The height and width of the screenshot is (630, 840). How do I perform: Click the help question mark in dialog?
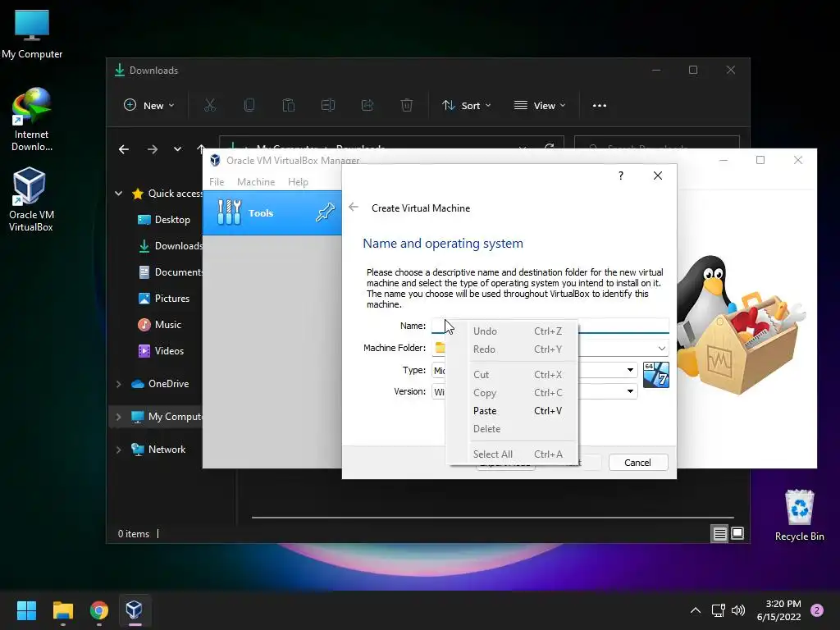point(620,176)
